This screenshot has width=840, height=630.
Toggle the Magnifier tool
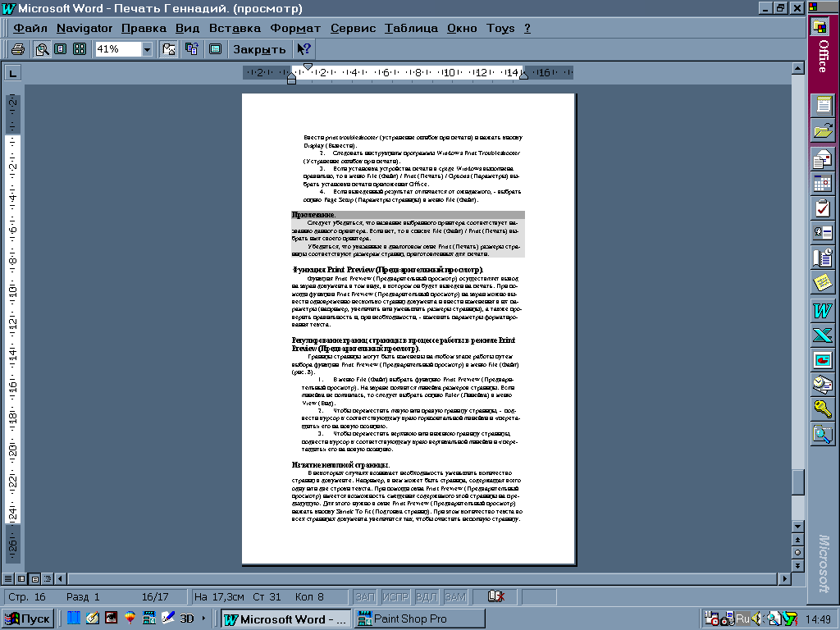click(42, 49)
